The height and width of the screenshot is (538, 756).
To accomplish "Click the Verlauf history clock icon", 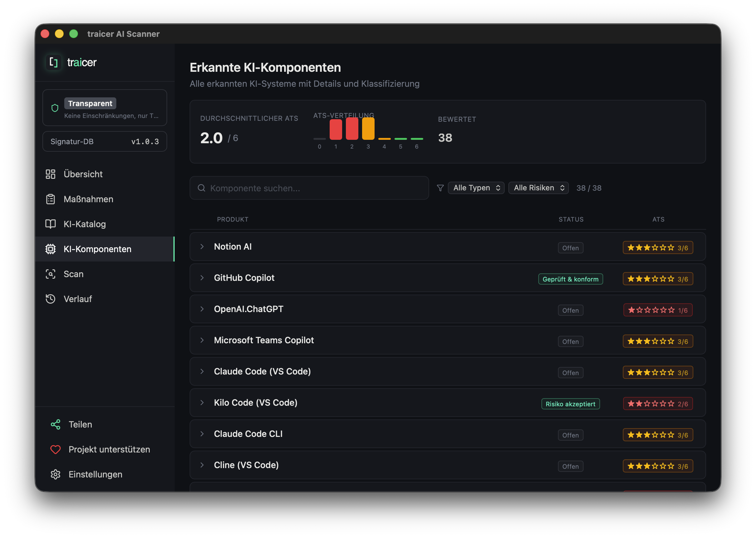I will 50,299.
